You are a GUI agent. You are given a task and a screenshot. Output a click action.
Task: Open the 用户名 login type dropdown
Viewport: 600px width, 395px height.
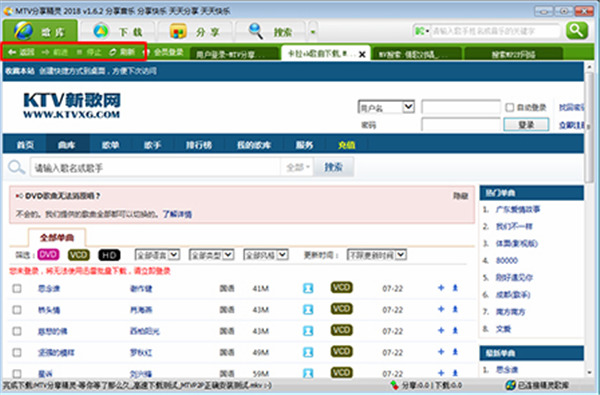pos(386,107)
